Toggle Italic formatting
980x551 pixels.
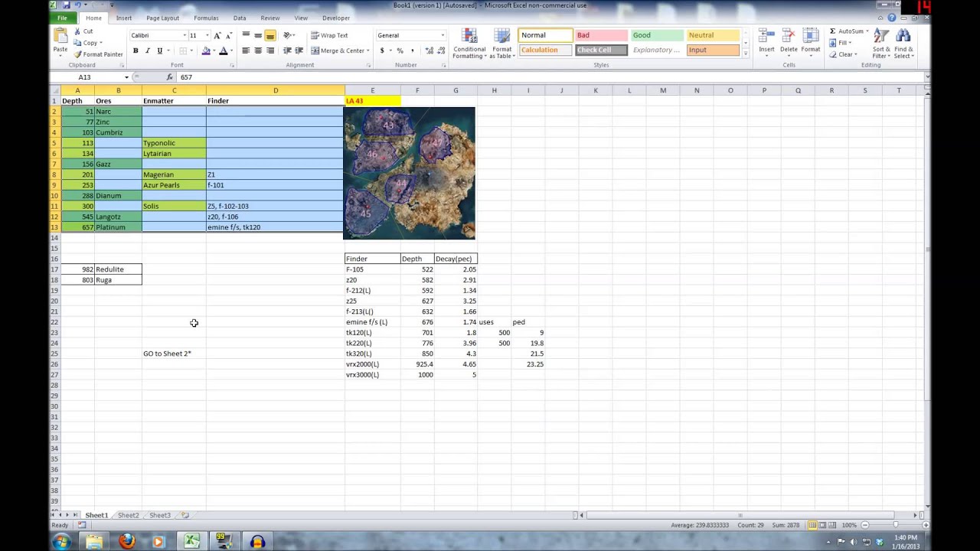148,51
